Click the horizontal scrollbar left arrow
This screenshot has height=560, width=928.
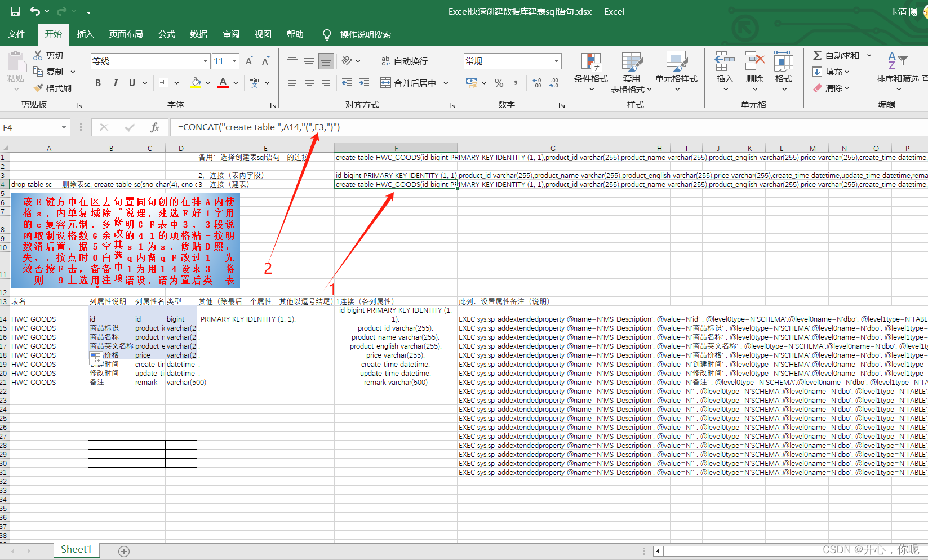point(658,551)
